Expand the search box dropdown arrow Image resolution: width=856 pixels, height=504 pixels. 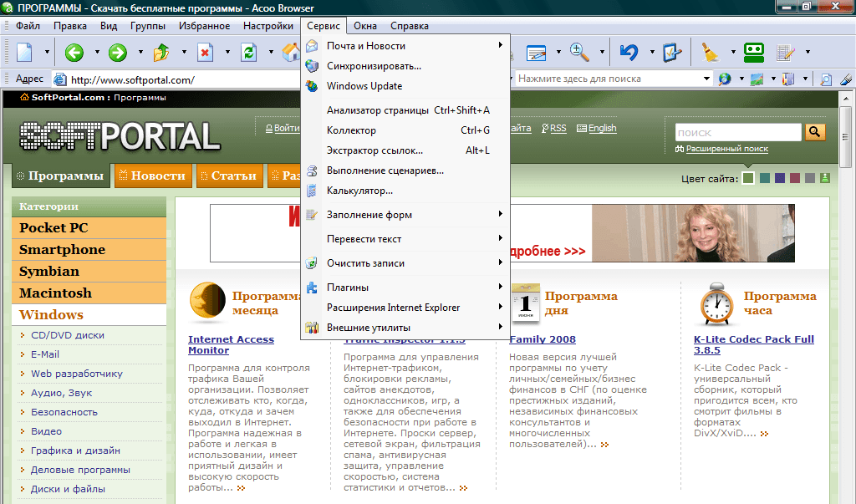[706, 79]
